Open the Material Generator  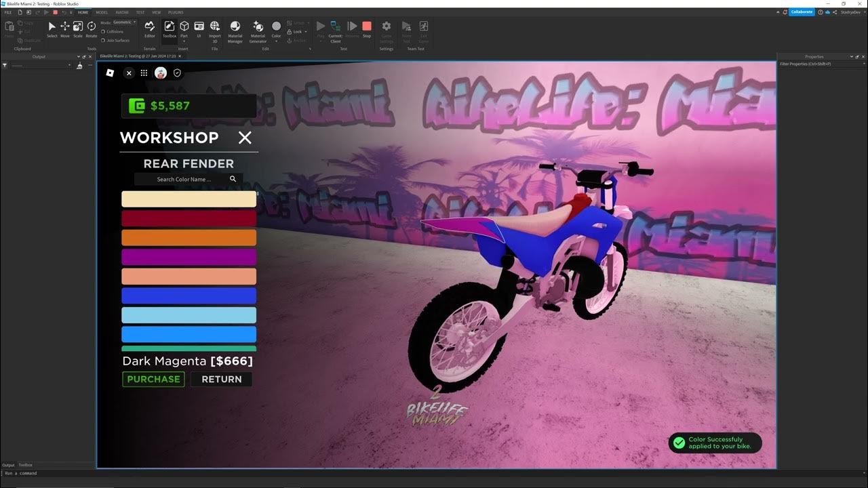click(258, 31)
